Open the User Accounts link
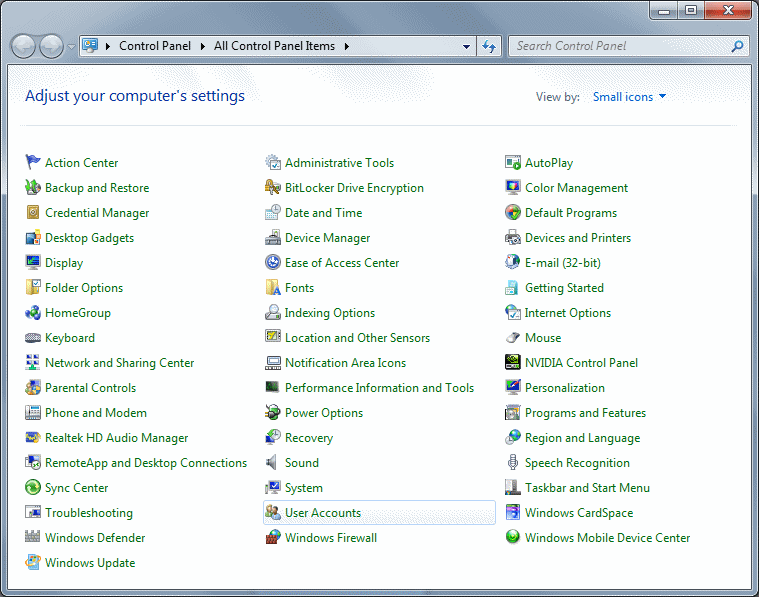 pos(323,513)
